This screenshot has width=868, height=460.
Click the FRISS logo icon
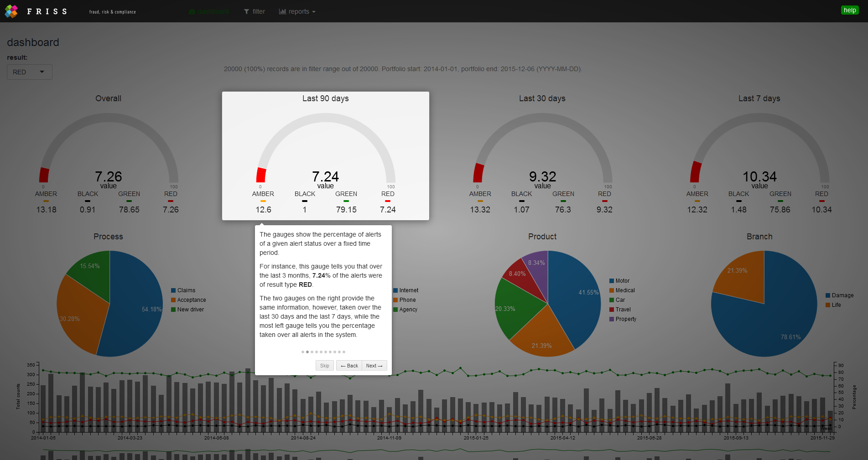(x=11, y=11)
